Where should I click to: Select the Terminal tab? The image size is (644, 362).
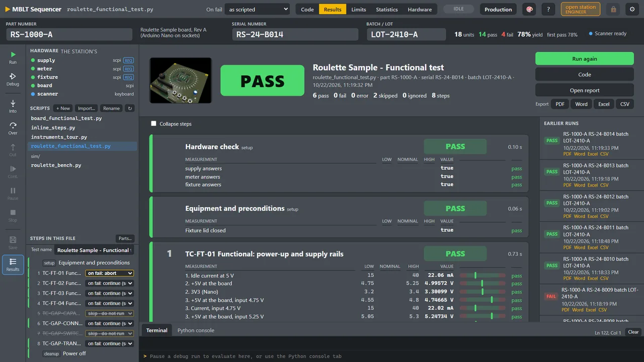[156, 330]
